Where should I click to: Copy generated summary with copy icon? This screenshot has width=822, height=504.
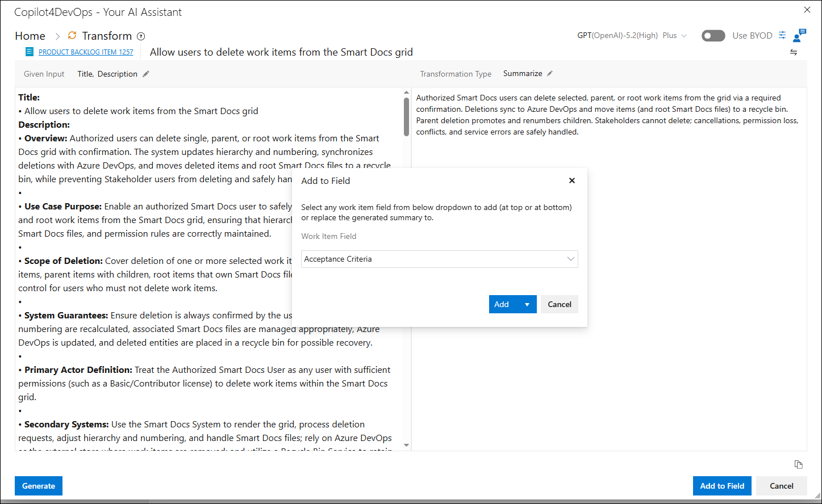coord(798,464)
